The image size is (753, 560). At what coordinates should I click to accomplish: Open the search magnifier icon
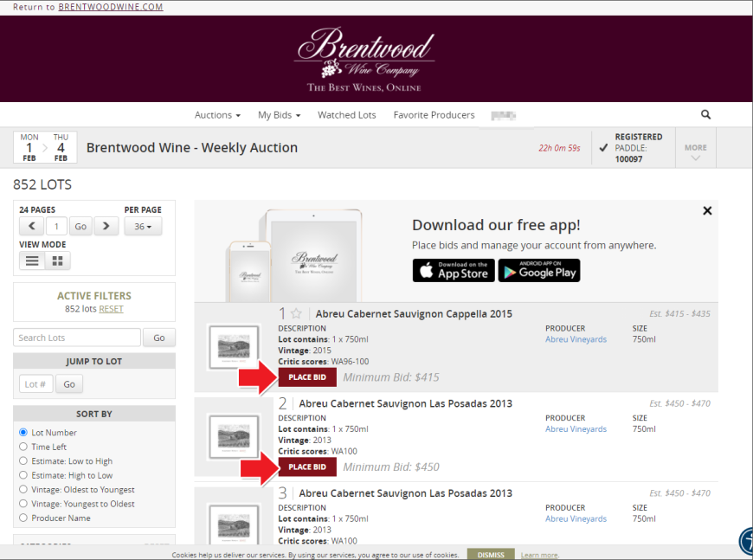[x=705, y=114]
